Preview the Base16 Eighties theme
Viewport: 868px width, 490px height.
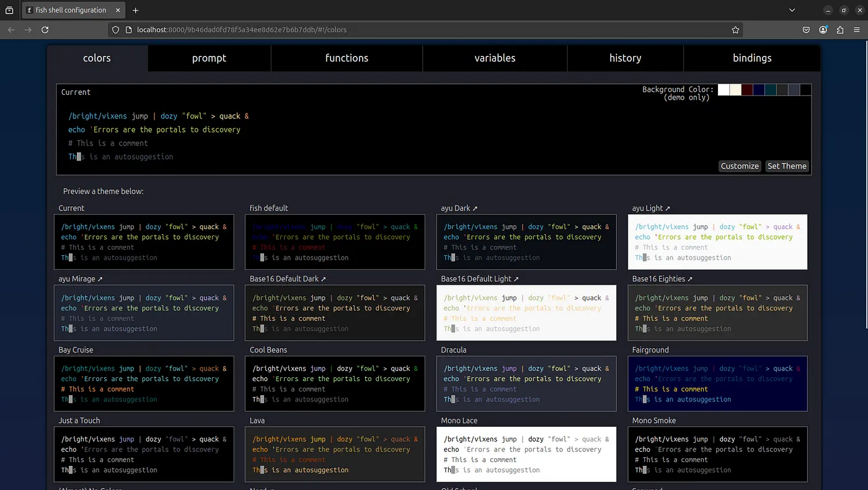718,313
